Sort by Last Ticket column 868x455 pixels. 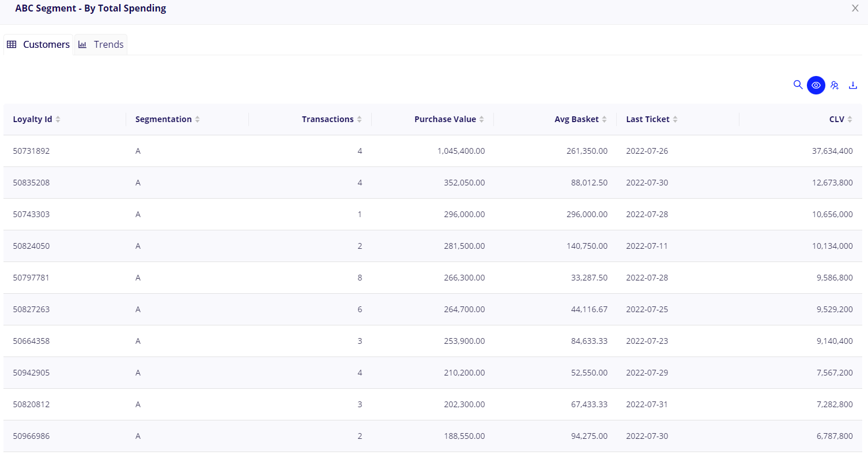pyautogui.click(x=652, y=119)
